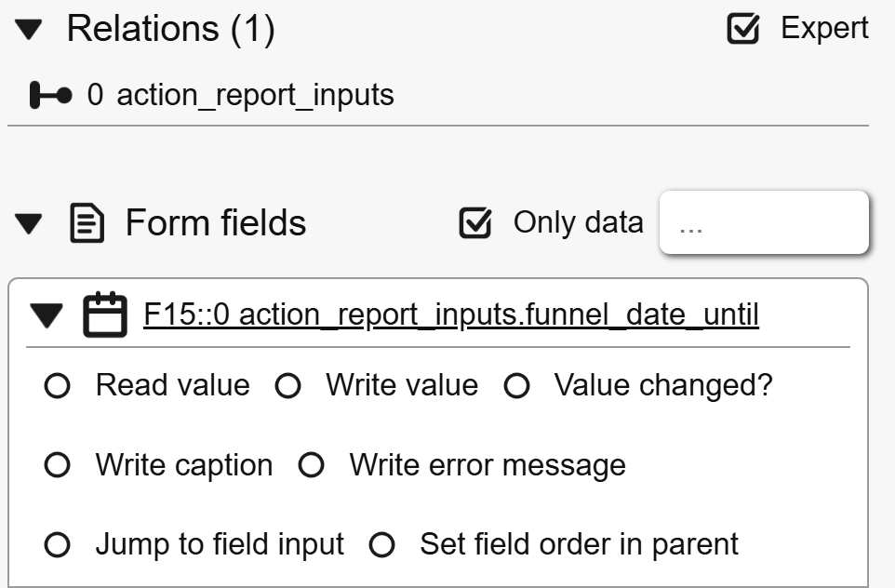The image size is (895, 588).
Task: Collapse the Relations (1) section triangle
Action: click(x=30, y=31)
